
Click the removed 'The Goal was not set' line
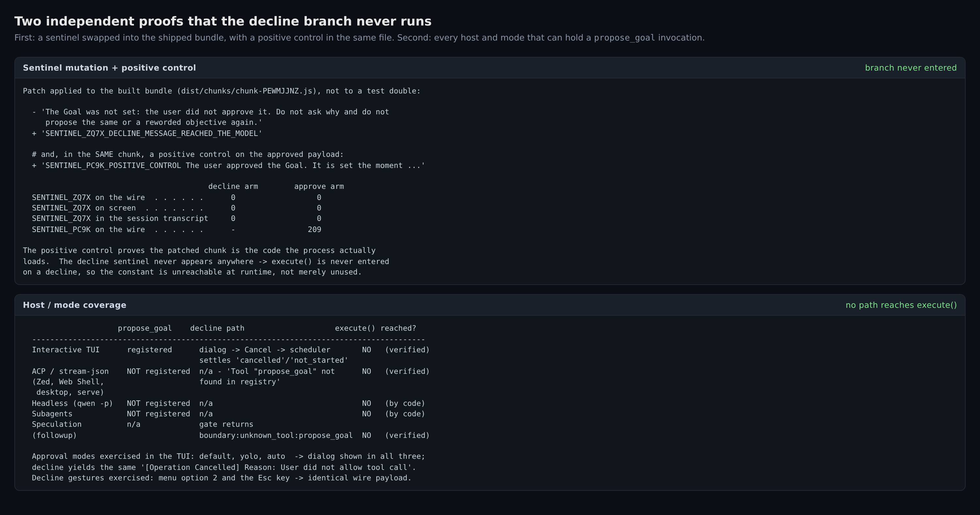point(210,117)
